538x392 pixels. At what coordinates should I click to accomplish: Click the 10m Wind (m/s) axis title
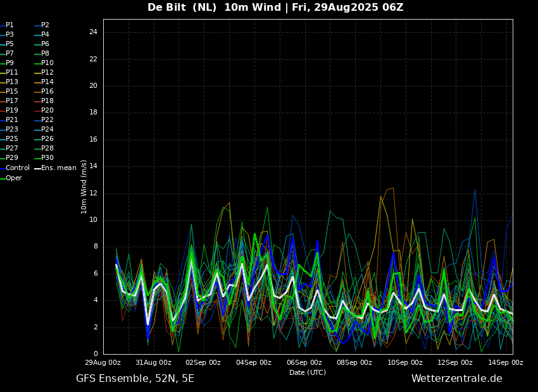pyautogui.click(x=84, y=187)
